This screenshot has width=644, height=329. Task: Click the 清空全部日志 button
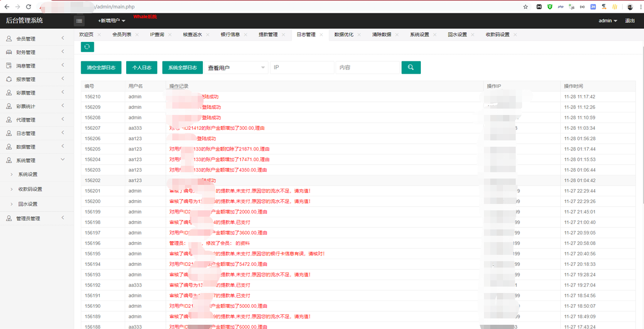click(x=101, y=67)
